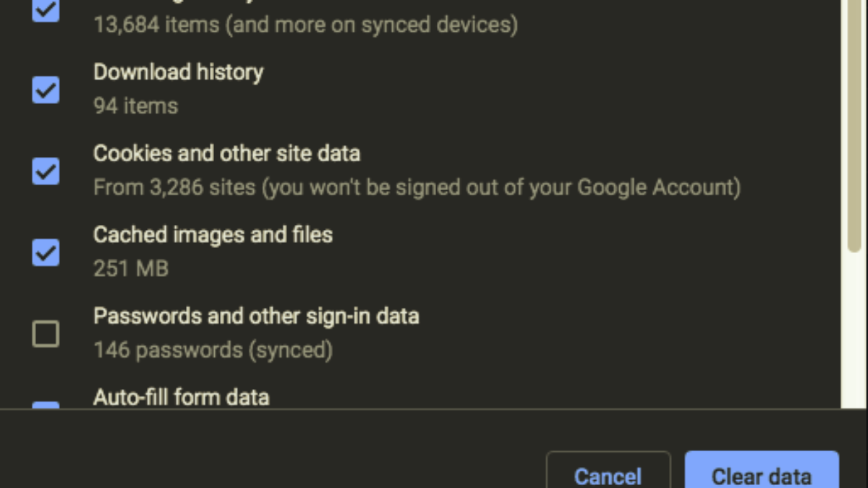Screen dimensions: 868x488
Task: Click the From 3,286 sites description
Action: [x=417, y=188]
